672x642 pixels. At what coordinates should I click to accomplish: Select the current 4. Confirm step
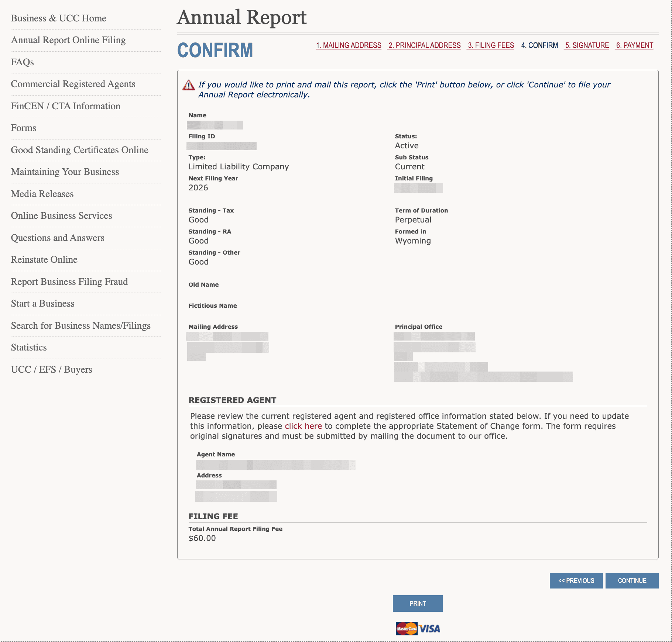[x=539, y=45]
